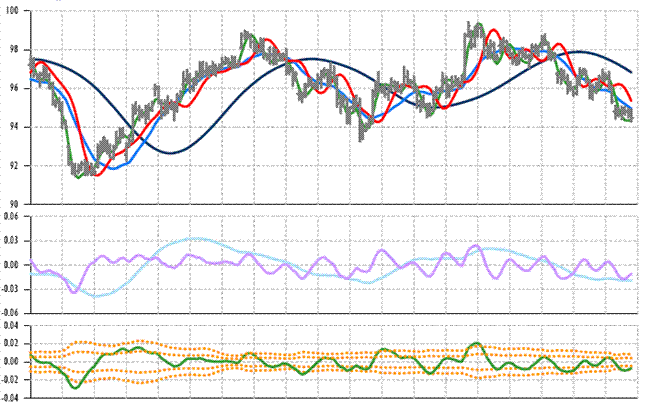Click the 94 price axis label
This screenshot has width=650, height=405.
[14, 127]
